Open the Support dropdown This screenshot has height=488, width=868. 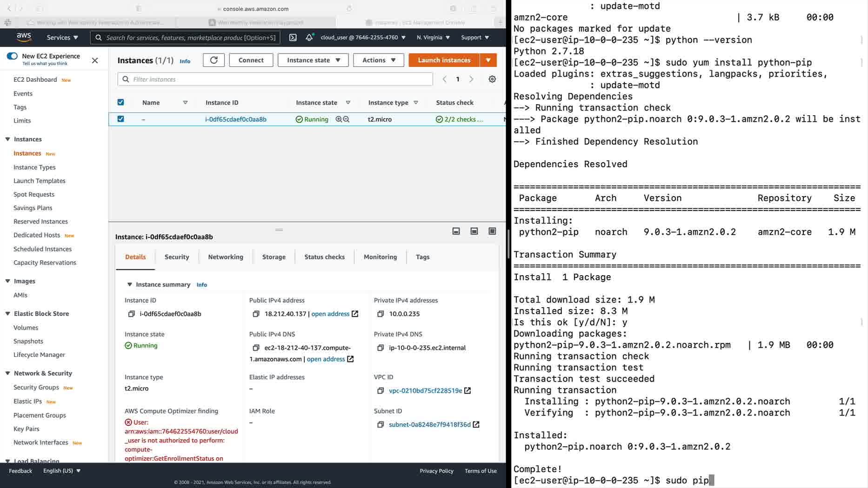(x=475, y=38)
